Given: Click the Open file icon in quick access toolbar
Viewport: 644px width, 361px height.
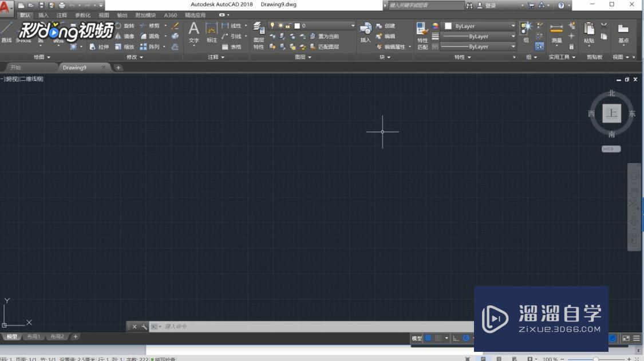Looking at the screenshot, I should coord(31,5).
